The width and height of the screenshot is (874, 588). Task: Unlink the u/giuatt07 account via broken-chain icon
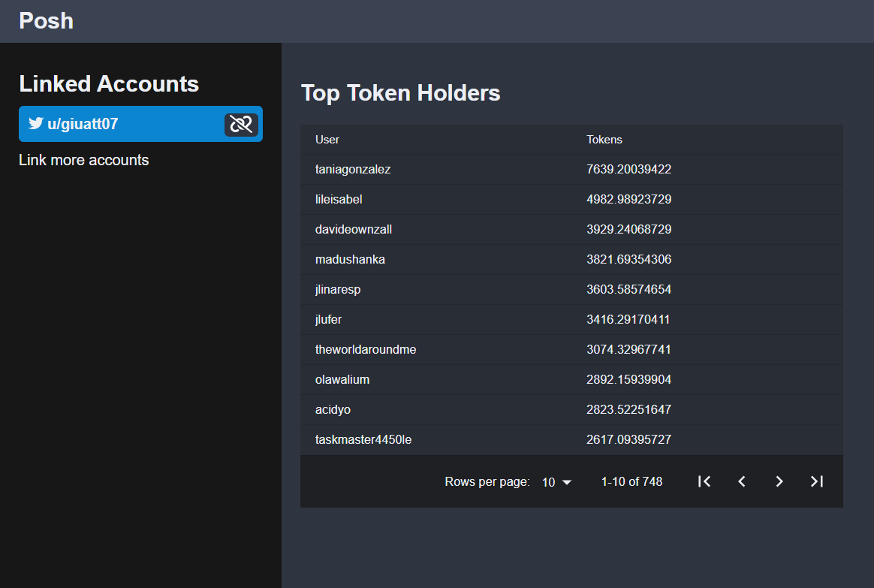tap(241, 125)
